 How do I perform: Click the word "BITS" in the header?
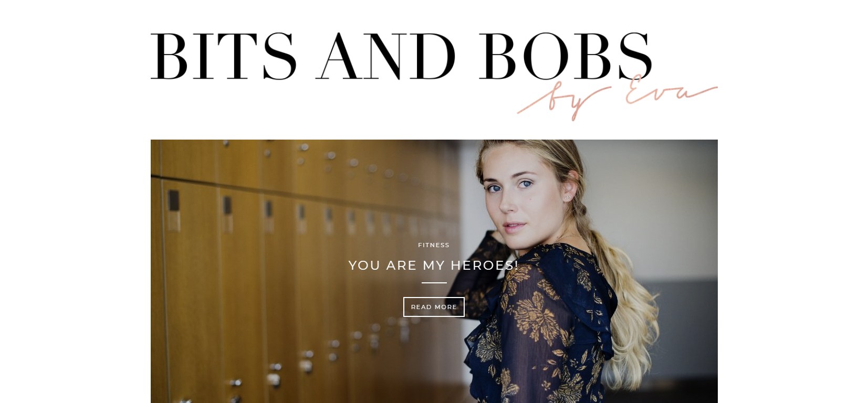224,56
